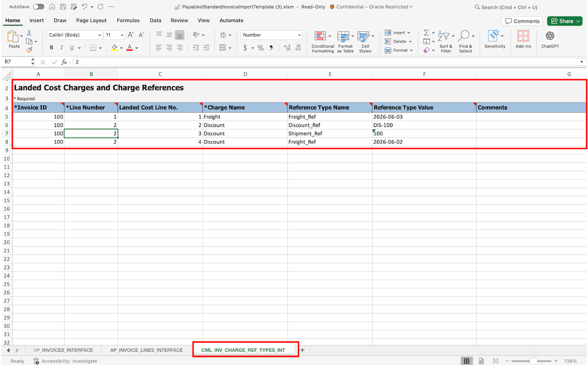This screenshot has height=365, width=588.
Task: Open Conditional Formatting menu
Action: point(322,42)
